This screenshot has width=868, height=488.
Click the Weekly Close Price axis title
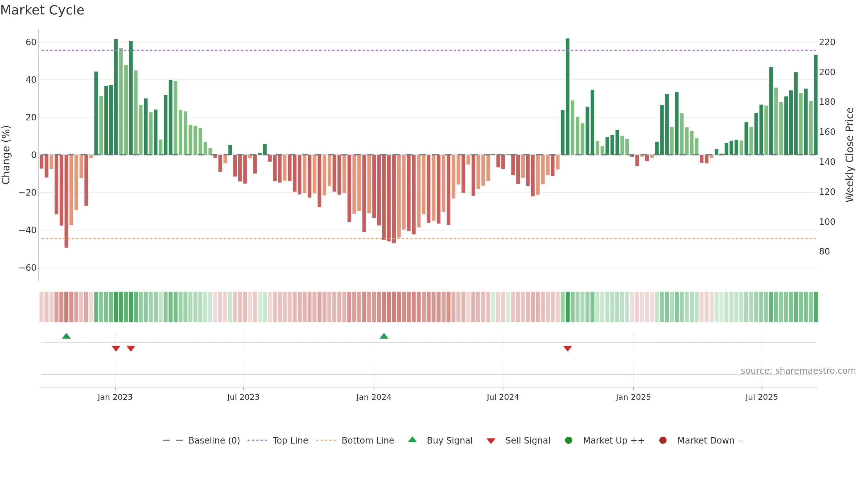pyautogui.click(x=850, y=155)
